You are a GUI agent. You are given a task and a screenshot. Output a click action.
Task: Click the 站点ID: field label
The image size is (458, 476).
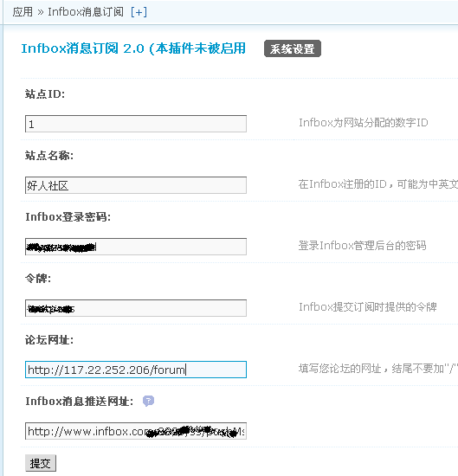tap(45, 94)
